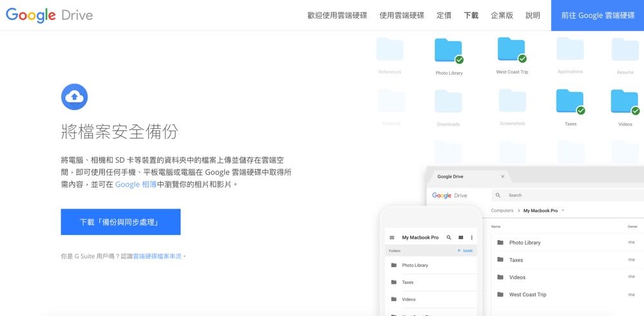
Task: Click the search magnifier in browser mockup
Action: (x=498, y=196)
